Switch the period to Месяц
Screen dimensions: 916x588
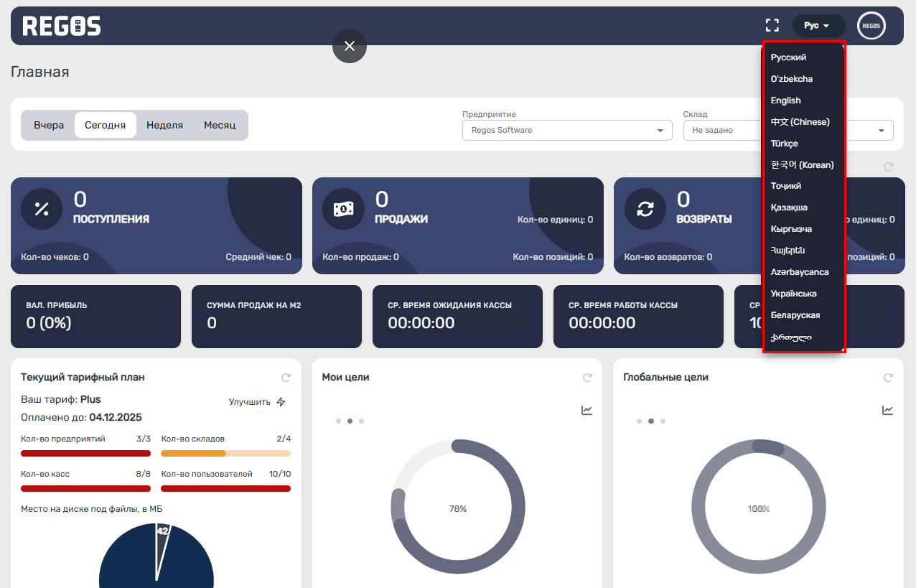(220, 125)
